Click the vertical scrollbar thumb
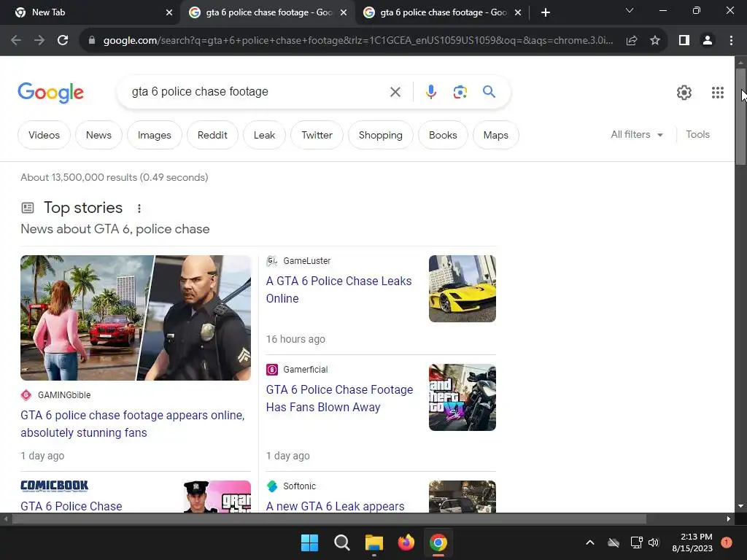 740,117
